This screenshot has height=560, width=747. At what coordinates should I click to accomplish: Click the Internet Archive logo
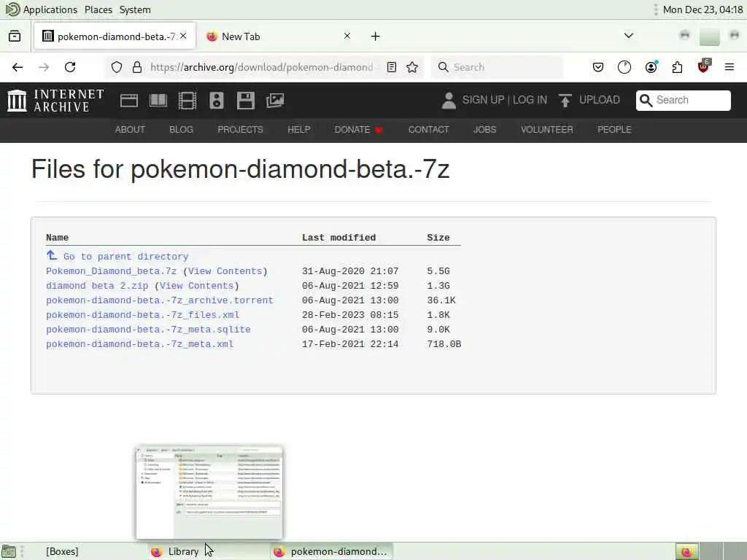click(x=55, y=101)
